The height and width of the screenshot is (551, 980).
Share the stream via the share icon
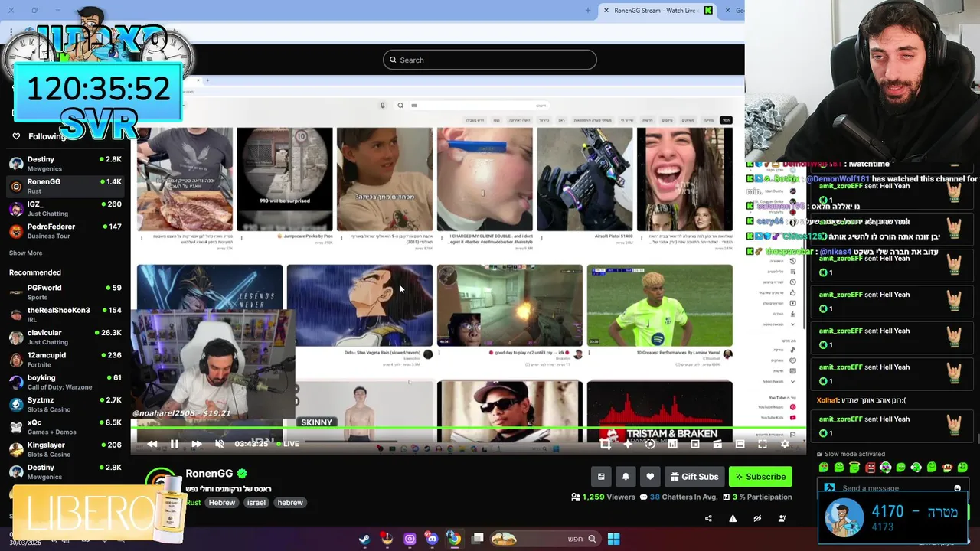point(708,519)
